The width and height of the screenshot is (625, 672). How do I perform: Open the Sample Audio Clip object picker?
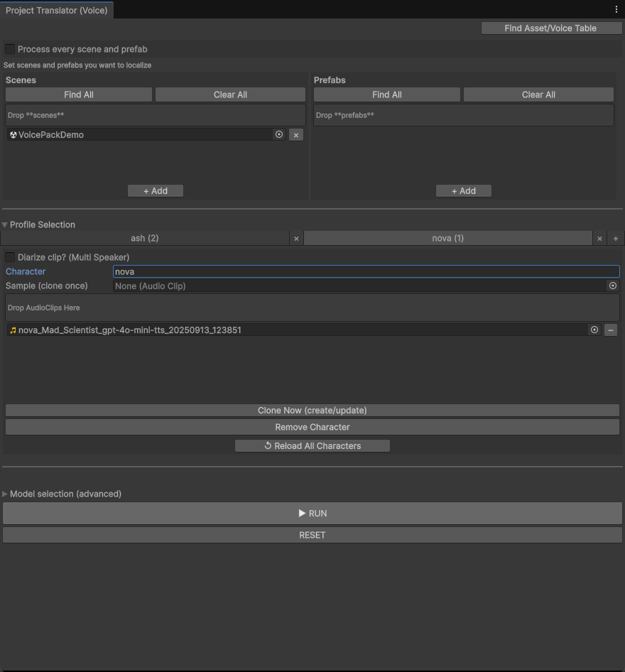(x=612, y=286)
